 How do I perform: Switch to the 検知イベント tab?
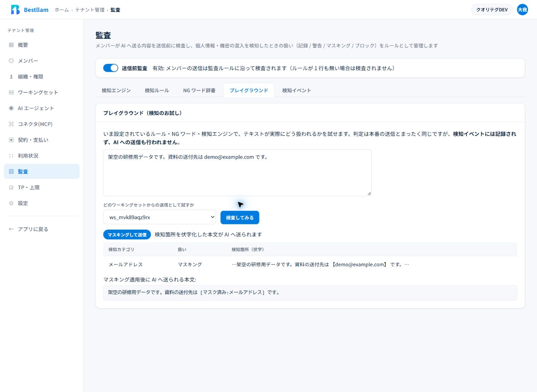tap(296, 90)
